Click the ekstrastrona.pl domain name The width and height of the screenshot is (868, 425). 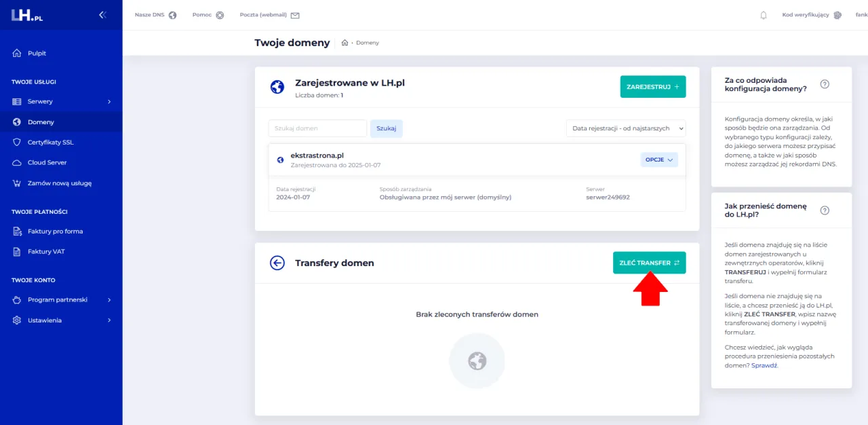point(317,155)
